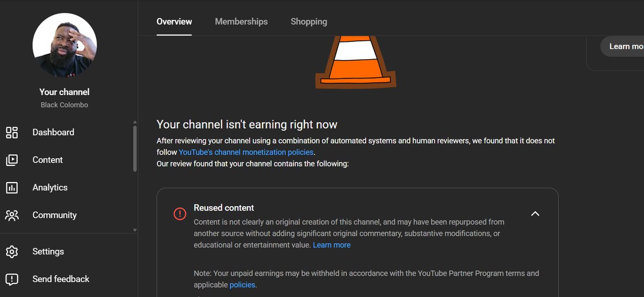644x297 pixels.
Task: Switch to the Memberships tab
Action: click(x=241, y=21)
